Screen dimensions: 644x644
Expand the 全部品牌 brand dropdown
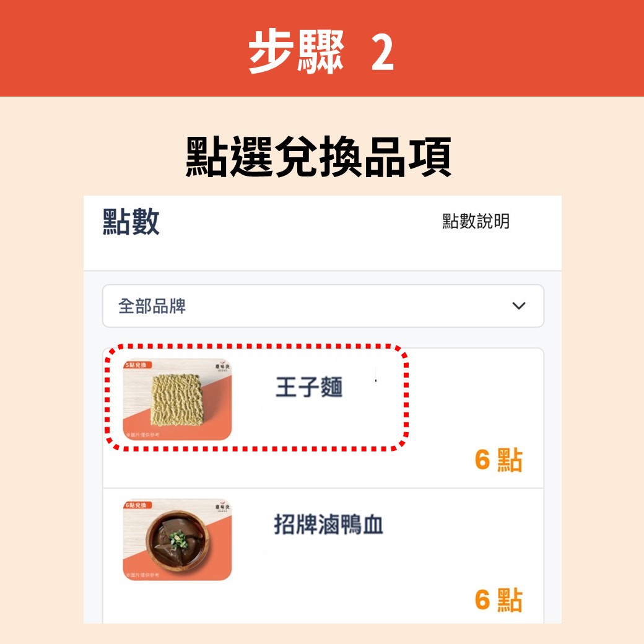[x=323, y=306]
